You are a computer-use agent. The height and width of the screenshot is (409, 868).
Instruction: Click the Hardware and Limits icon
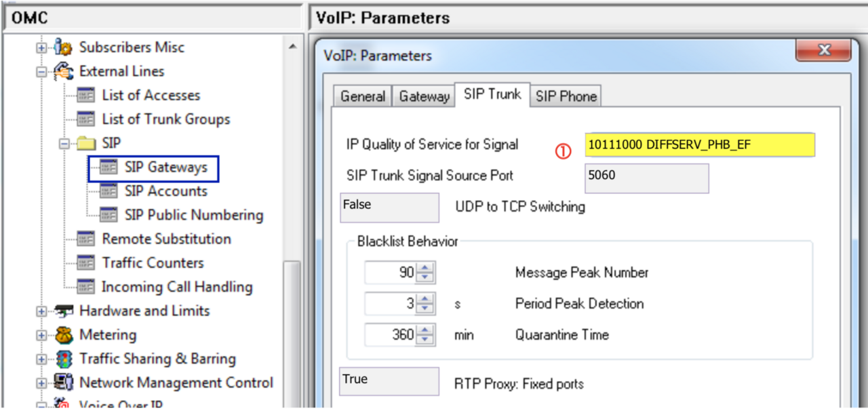pyautogui.click(x=63, y=311)
